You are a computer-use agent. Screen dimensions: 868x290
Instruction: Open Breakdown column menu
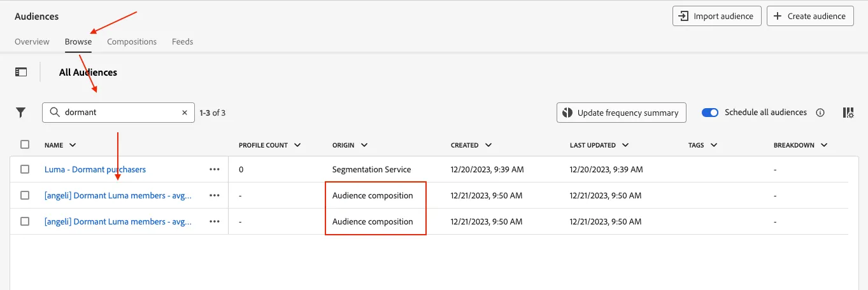824,145
